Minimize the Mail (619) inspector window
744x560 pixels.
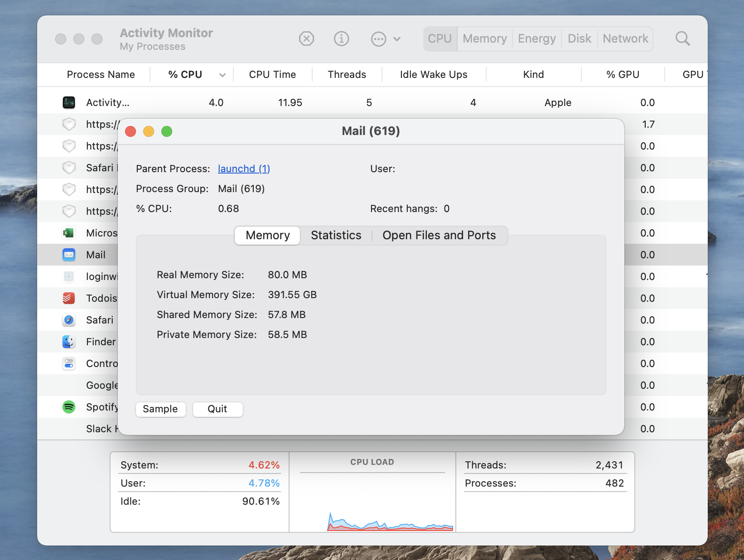[x=149, y=131]
